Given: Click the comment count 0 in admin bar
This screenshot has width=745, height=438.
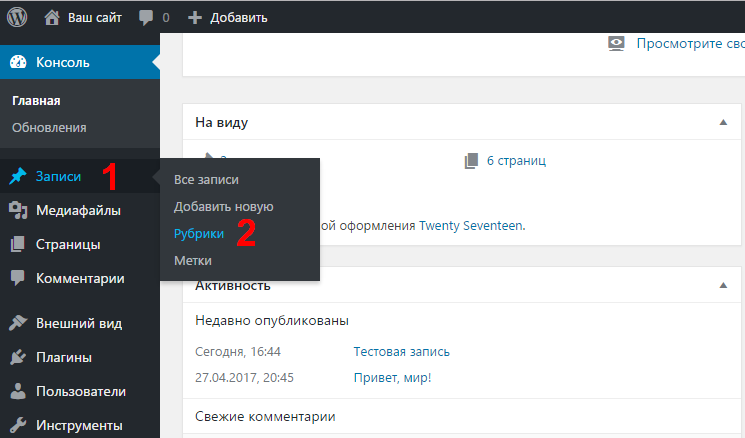Looking at the screenshot, I should [165, 18].
